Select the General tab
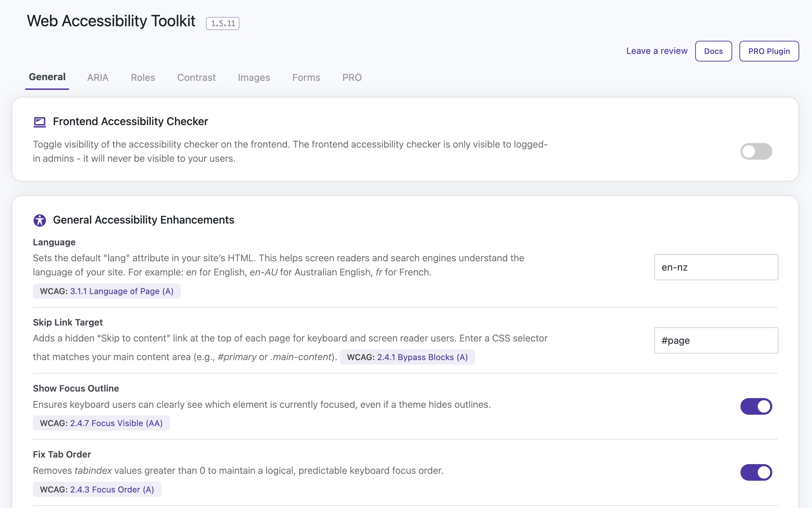 point(47,77)
